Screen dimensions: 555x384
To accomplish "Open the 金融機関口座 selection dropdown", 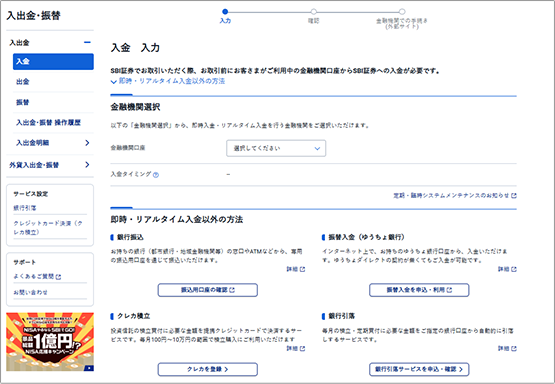I will 276,148.
